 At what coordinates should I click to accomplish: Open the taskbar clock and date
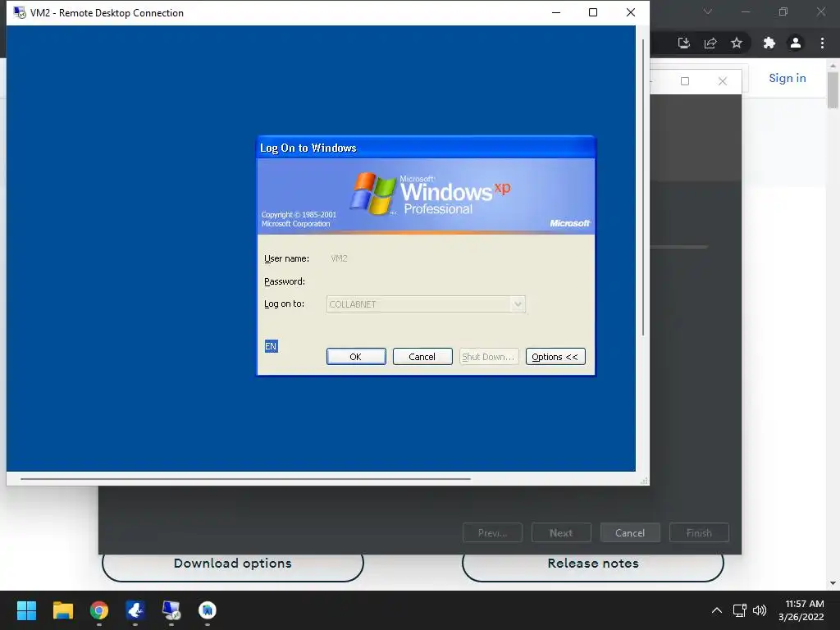(x=801, y=610)
